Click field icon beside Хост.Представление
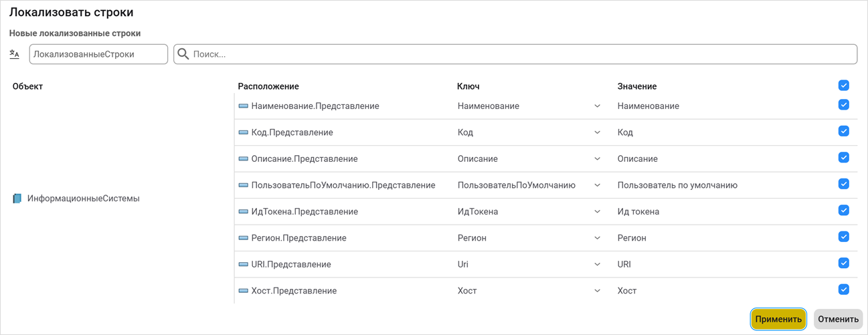868x335 pixels. click(x=244, y=291)
